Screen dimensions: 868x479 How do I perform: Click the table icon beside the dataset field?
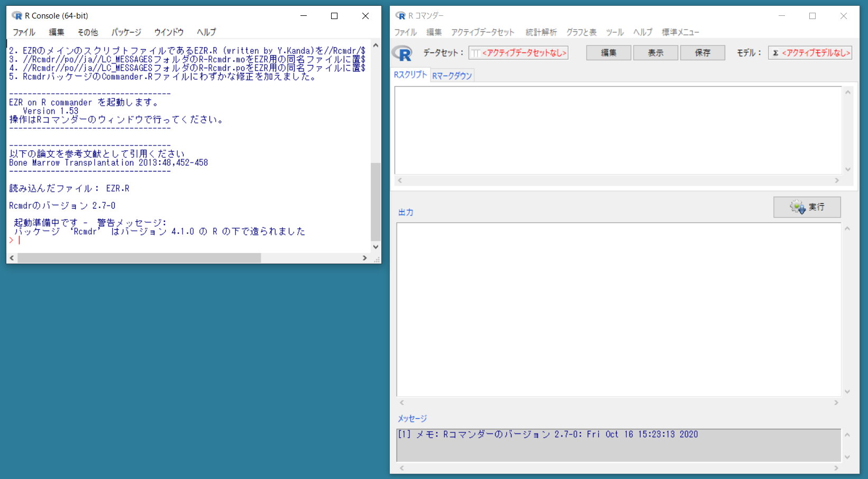coord(475,53)
